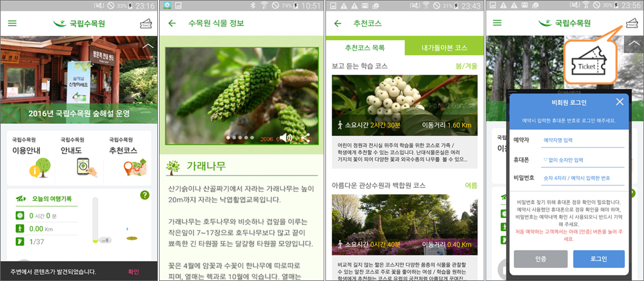The width and height of the screenshot is (644, 281).
Task: Collapse the 숲해설 banner with the up chevron
Action: [148, 45]
